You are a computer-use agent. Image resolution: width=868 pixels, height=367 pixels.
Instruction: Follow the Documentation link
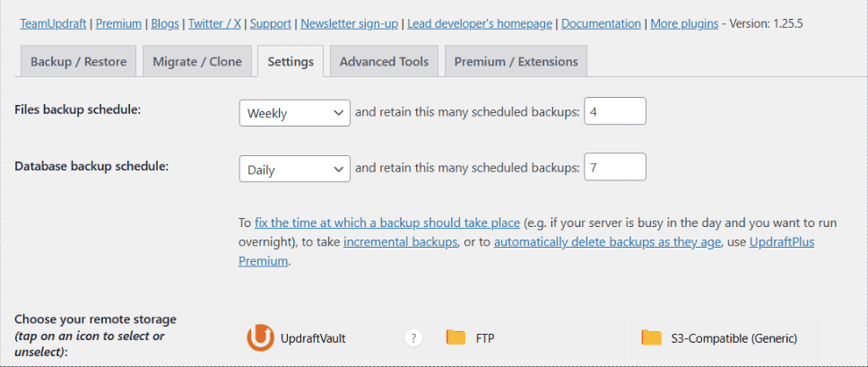click(601, 24)
